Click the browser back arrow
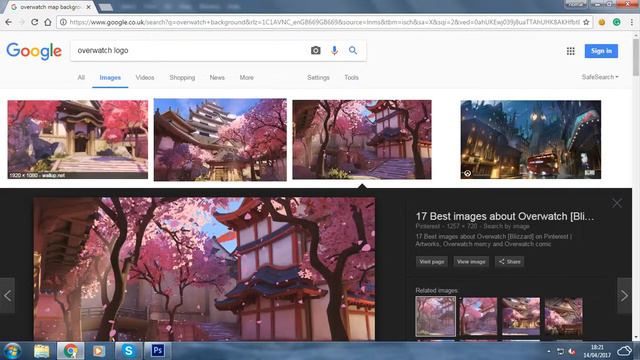640x360 pixels. pos(9,22)
